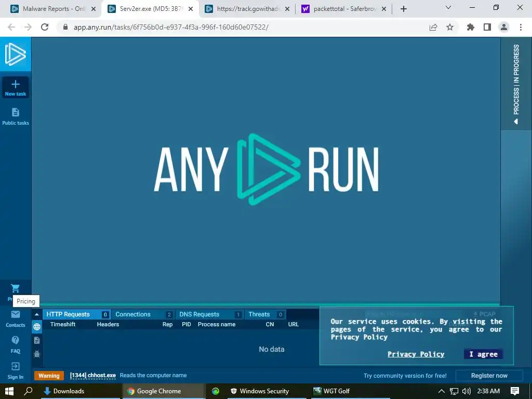Click the Rep column header
Screen dimensions: 532x399
[167, 324]
